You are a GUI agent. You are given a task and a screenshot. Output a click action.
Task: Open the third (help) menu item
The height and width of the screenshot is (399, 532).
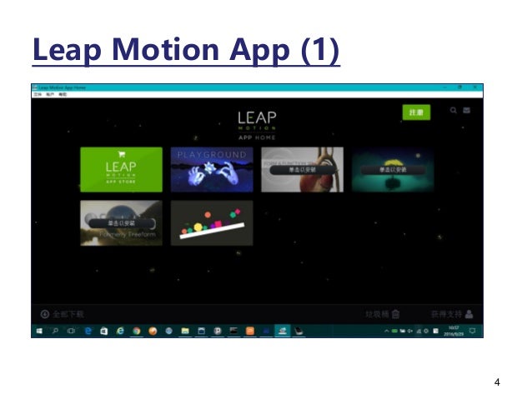(63, 94)
